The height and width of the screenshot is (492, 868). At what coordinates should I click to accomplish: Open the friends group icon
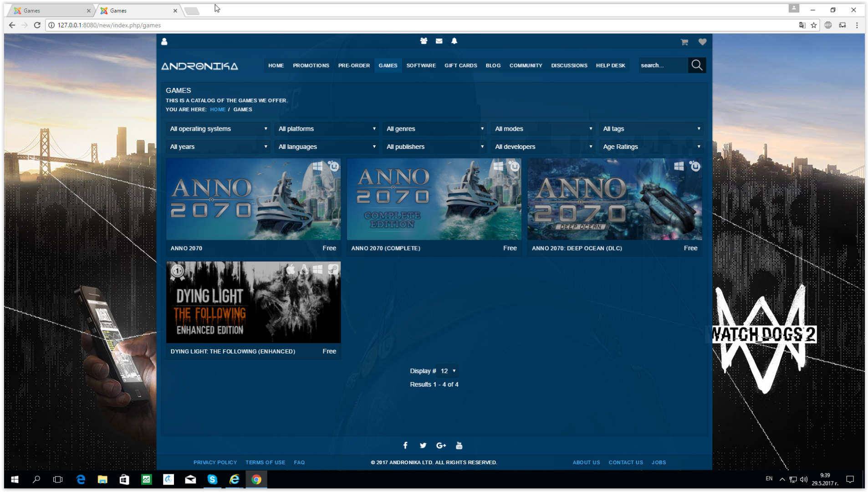click(424, 41)
